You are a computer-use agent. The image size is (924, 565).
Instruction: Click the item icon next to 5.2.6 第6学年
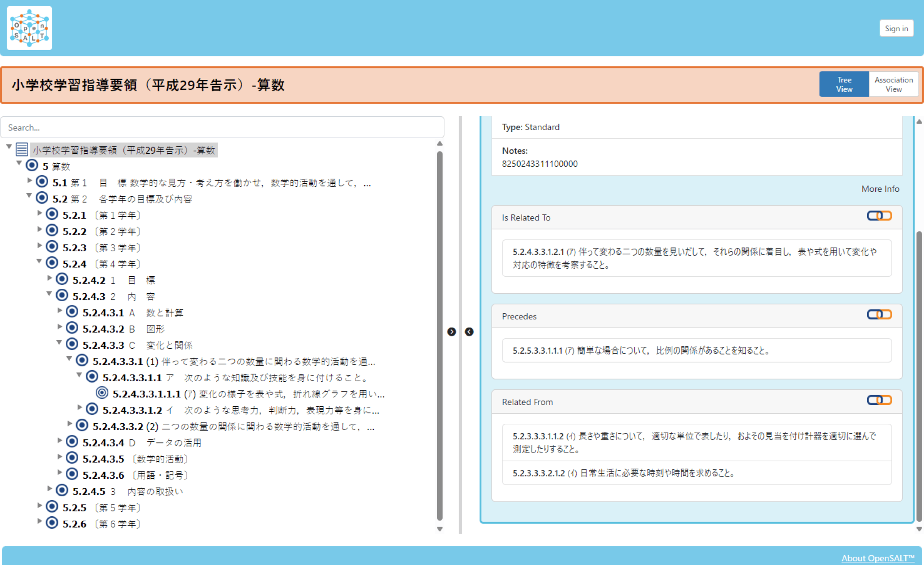pyautogui.click(x=51, y=523)
